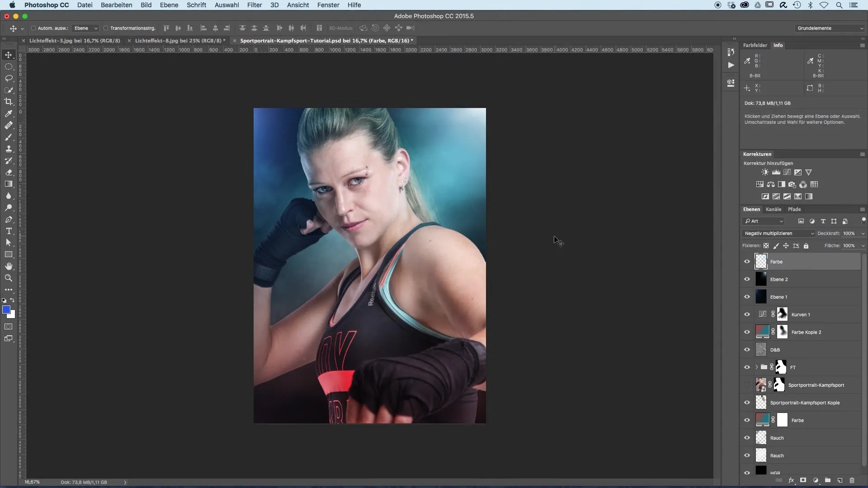Screen dimensions: 868x488
Task: Enable Autom. ausw. checkbox
Action: tap(33, 28)
